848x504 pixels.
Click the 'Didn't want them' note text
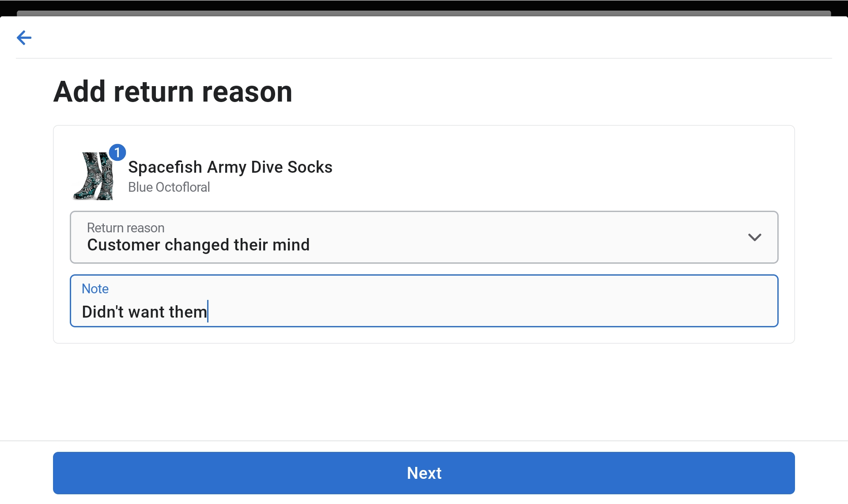(144, 312)
